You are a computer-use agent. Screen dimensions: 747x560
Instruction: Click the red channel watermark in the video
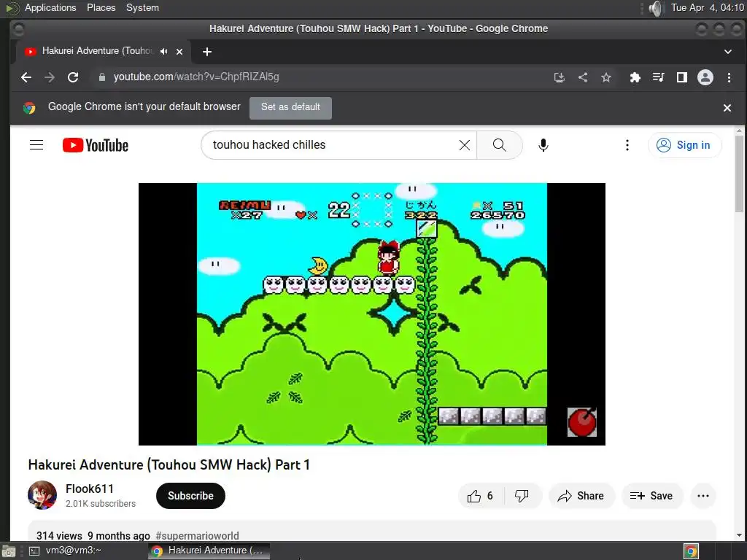582,422
